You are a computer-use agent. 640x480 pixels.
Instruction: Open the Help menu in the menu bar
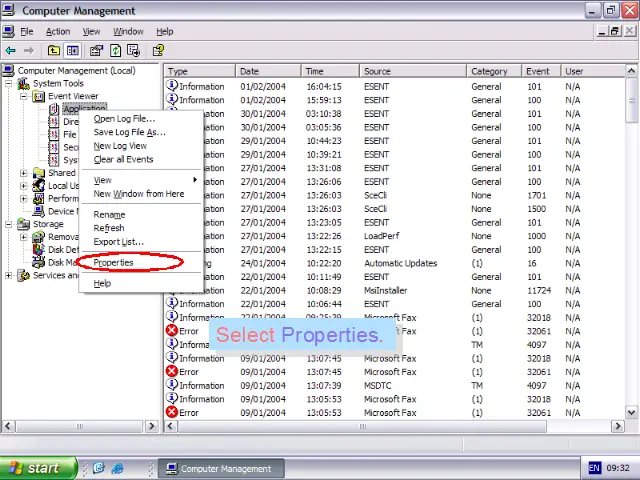(x=164, y=31)
